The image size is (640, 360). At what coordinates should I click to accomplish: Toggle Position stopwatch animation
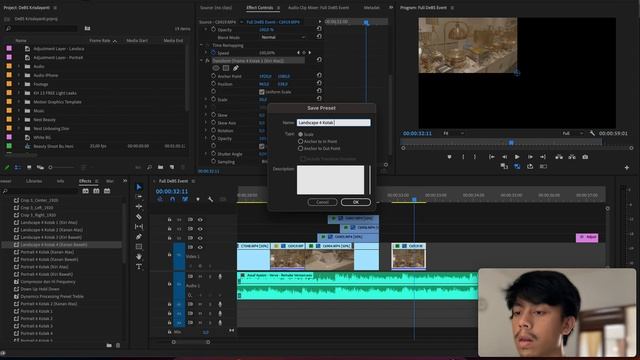pyautogui.click(x=213, y=84)
